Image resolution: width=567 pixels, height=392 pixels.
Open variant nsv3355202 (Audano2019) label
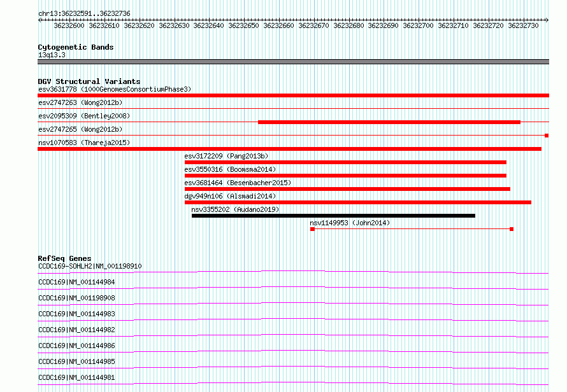[x=235, y=209]
